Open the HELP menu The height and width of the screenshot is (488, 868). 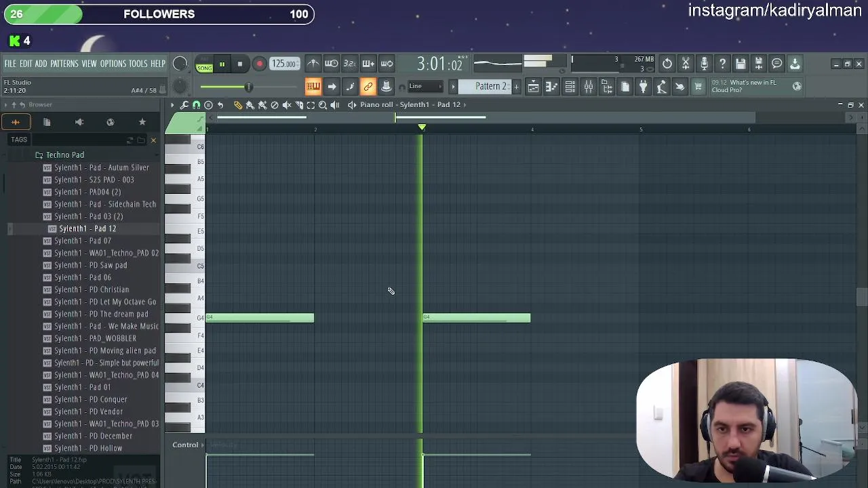158,64
